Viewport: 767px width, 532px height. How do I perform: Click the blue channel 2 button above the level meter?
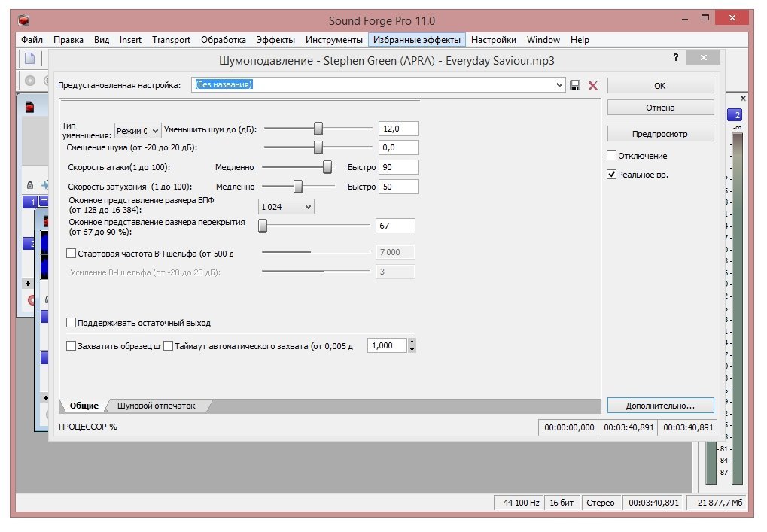[735, 115]
